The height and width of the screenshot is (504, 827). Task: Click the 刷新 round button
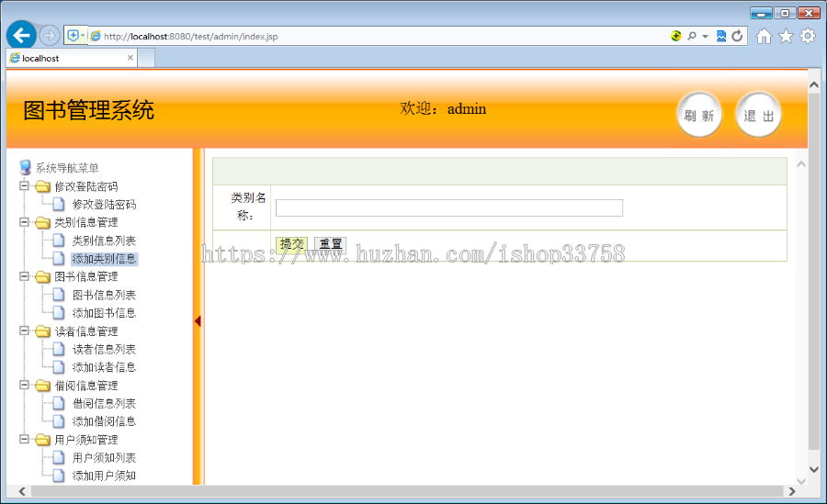pos(699,115)
